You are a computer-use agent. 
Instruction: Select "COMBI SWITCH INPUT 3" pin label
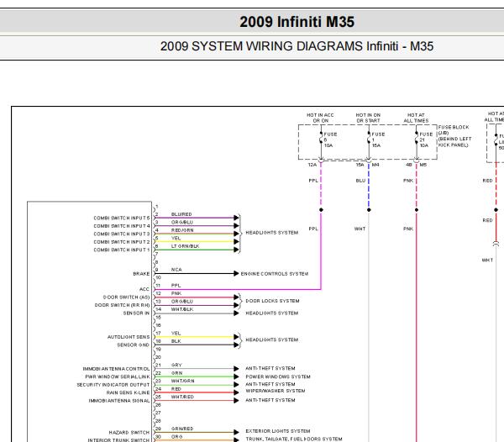click(122, 234)
